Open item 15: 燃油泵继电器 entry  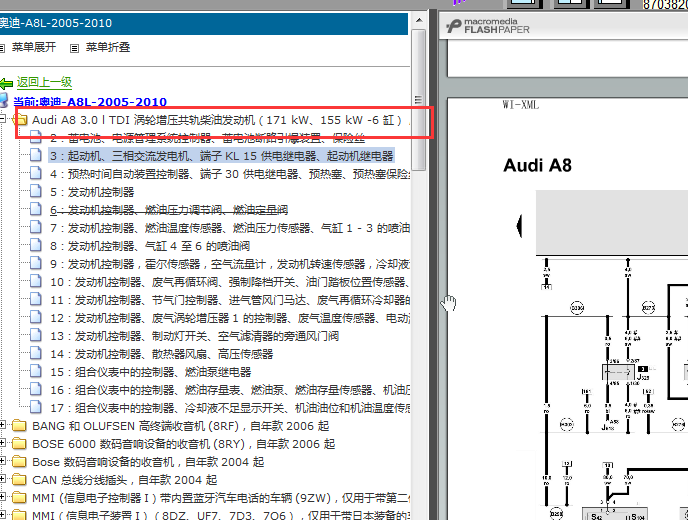point(150,372)
